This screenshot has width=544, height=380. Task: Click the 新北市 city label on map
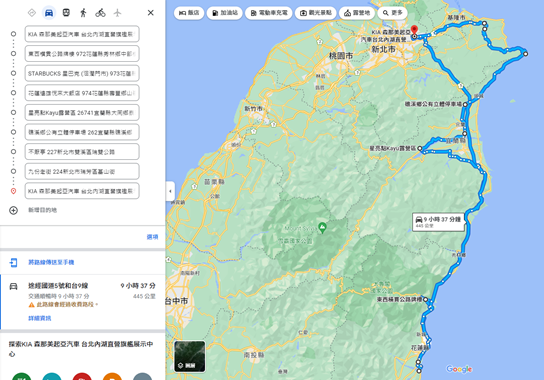pyautogui.click(x=383, y=50)
